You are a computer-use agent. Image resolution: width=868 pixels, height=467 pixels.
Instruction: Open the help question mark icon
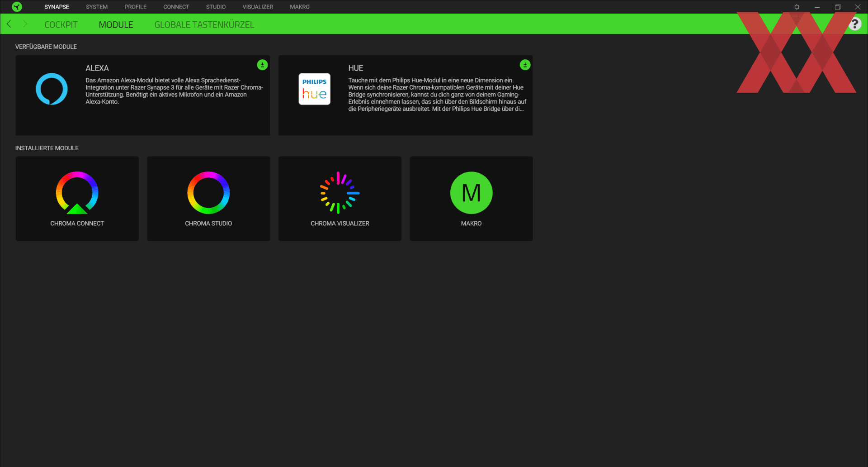[x=855, y=24]
